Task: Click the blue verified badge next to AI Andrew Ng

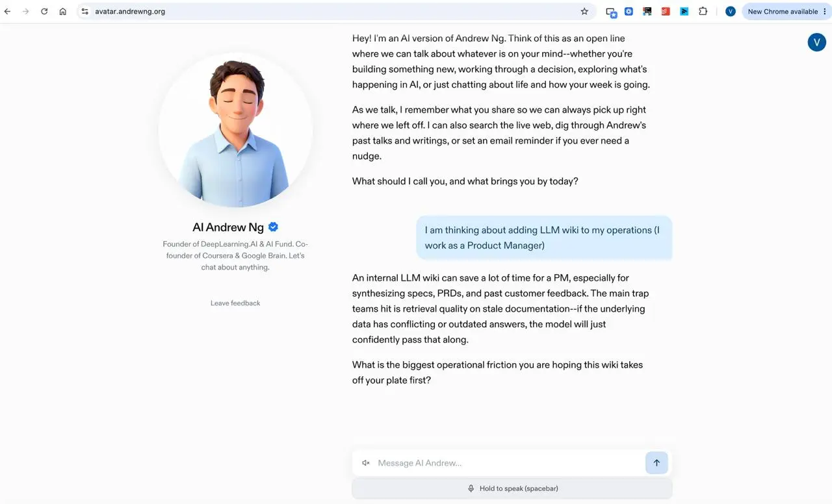Action: (x=274, y=227)
